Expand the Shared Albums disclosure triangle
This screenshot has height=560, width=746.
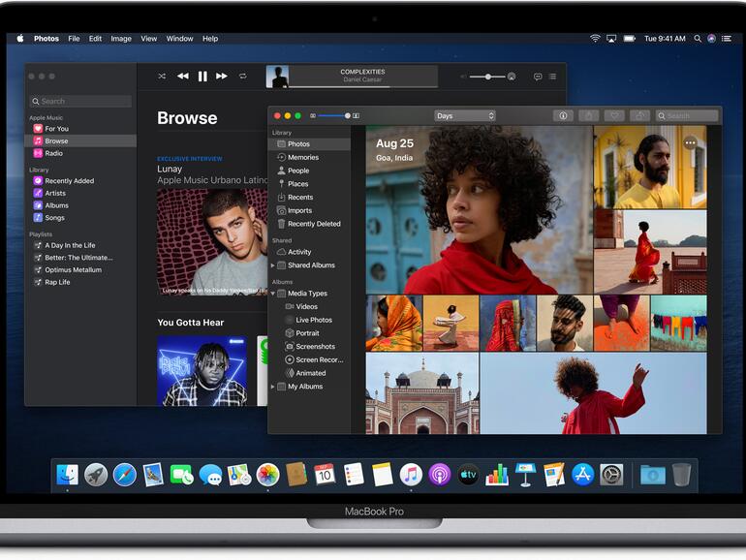pyautogui.click(x=272, y=265)
